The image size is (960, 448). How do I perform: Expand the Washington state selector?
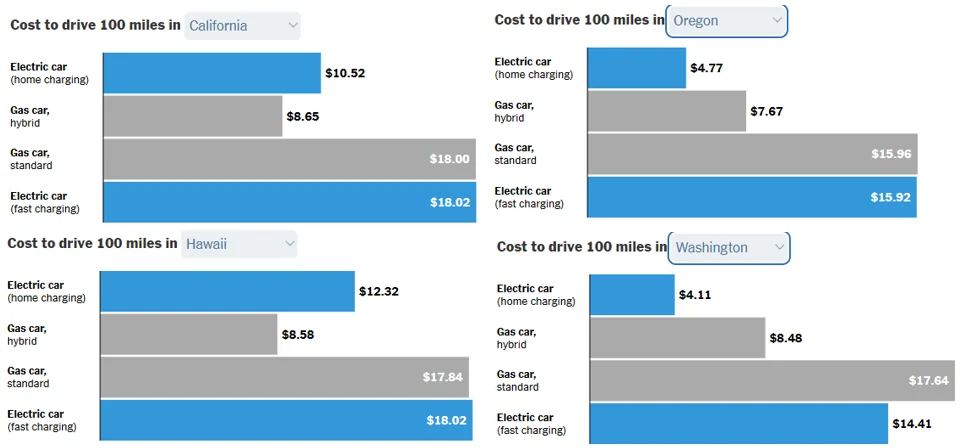(x=728, y=247)
